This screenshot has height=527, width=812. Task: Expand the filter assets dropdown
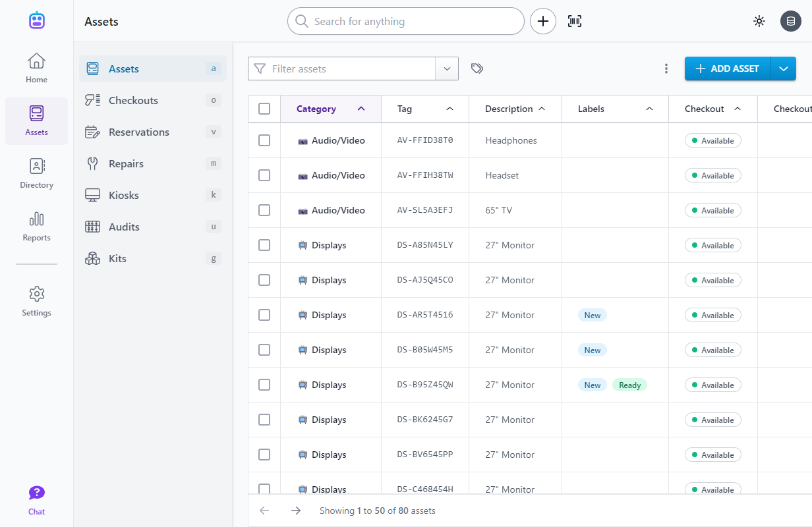(x=447, y=68)
